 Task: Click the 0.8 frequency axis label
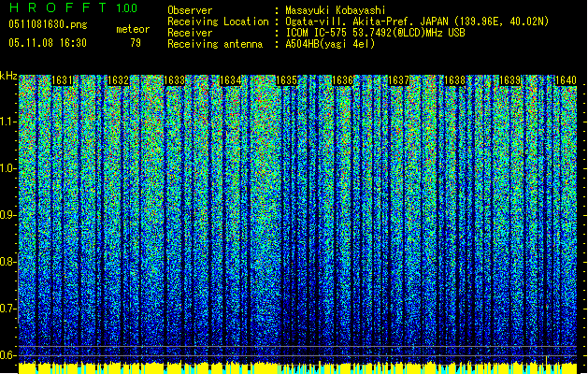coord(8,262)
